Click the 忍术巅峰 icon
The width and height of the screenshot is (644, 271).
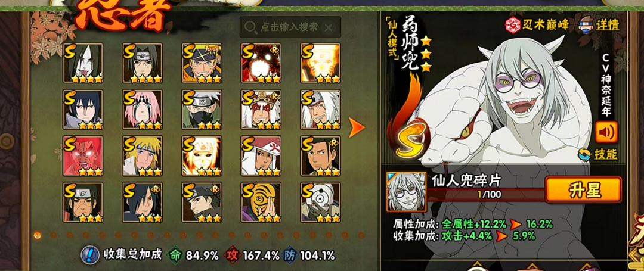[x=537, y=24]
